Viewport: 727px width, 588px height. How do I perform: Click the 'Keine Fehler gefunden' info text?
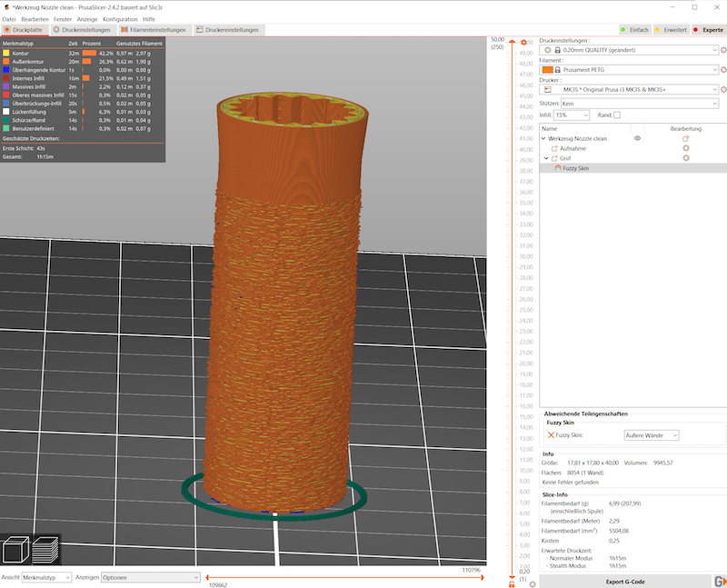point(571,483)
